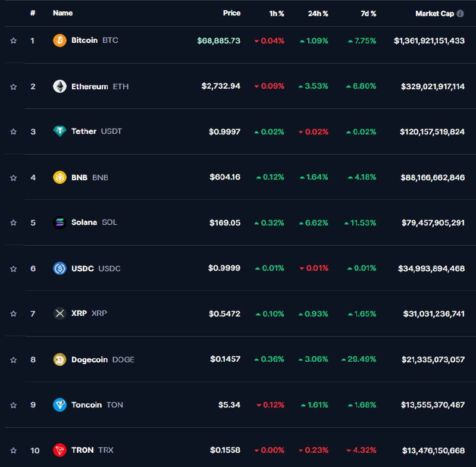
Task: Star Ethereum for the watchlist
Action: point(13,87)
